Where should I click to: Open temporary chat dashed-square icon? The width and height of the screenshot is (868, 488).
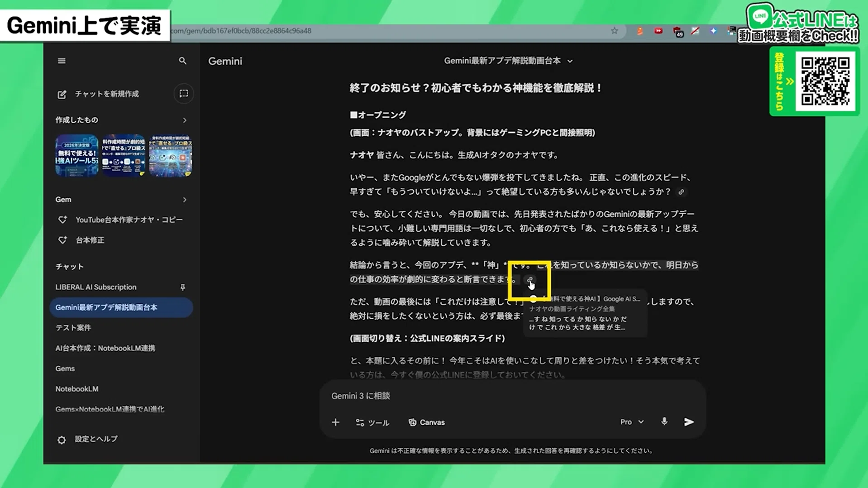click(184, 94)
